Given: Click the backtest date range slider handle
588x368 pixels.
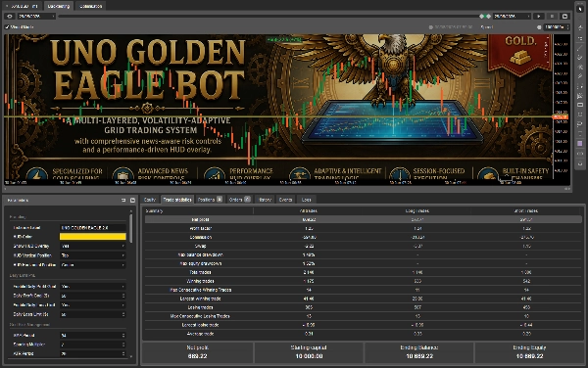Looking at the screenshot, I should point(485,16).
